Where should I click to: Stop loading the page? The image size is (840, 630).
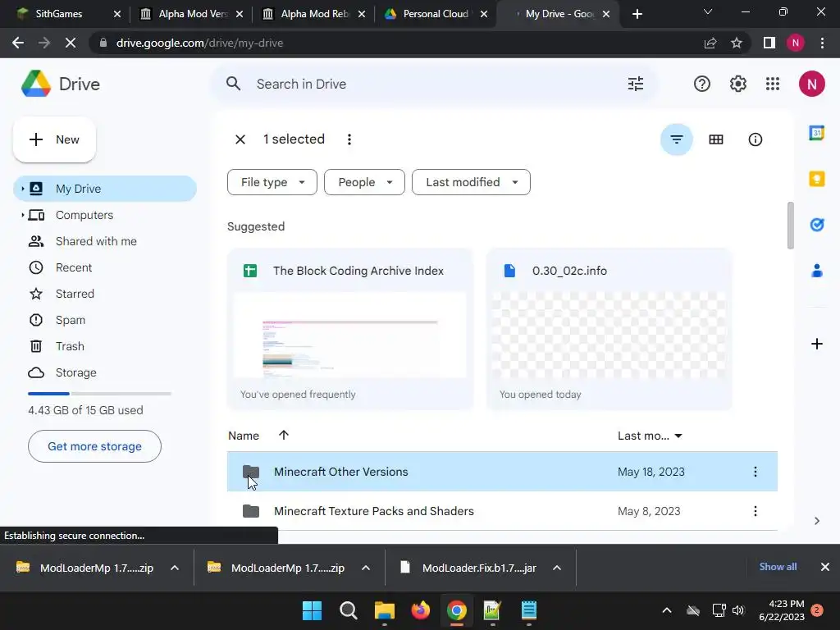click(71, 43)
